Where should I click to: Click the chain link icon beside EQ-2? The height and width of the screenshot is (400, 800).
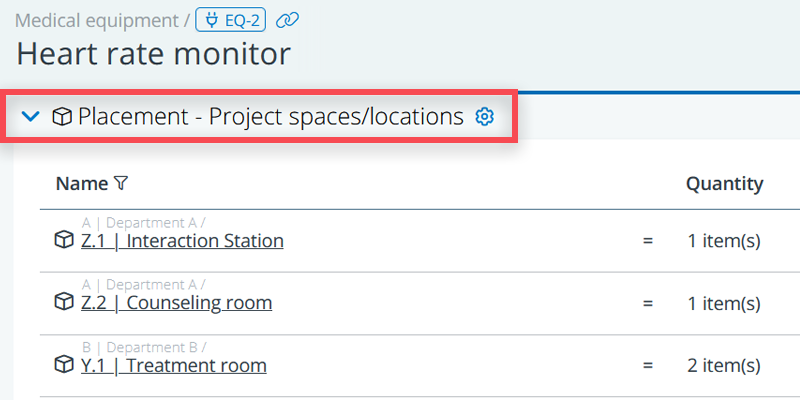point(288,19)
